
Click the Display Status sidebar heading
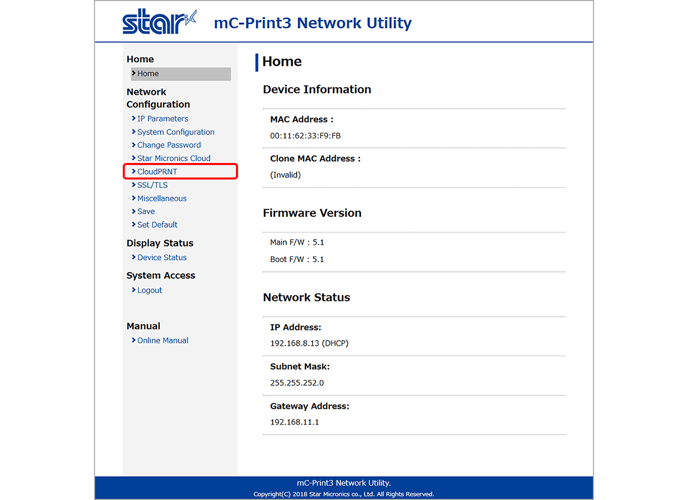point(160,243)
